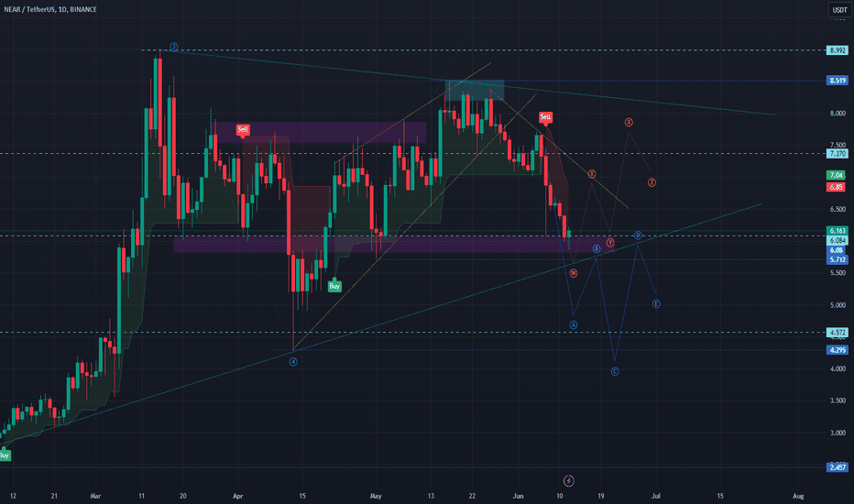Viewport: 854px width, 504px height.
Task: Select the 7.370 price level label
Action: tap(838, 154)
